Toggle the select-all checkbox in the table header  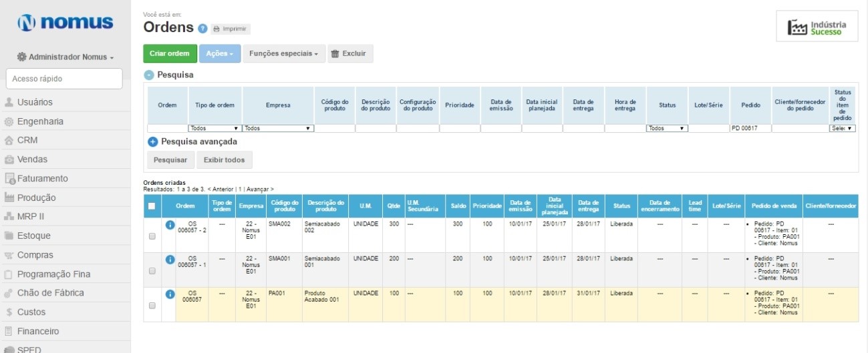152,206
